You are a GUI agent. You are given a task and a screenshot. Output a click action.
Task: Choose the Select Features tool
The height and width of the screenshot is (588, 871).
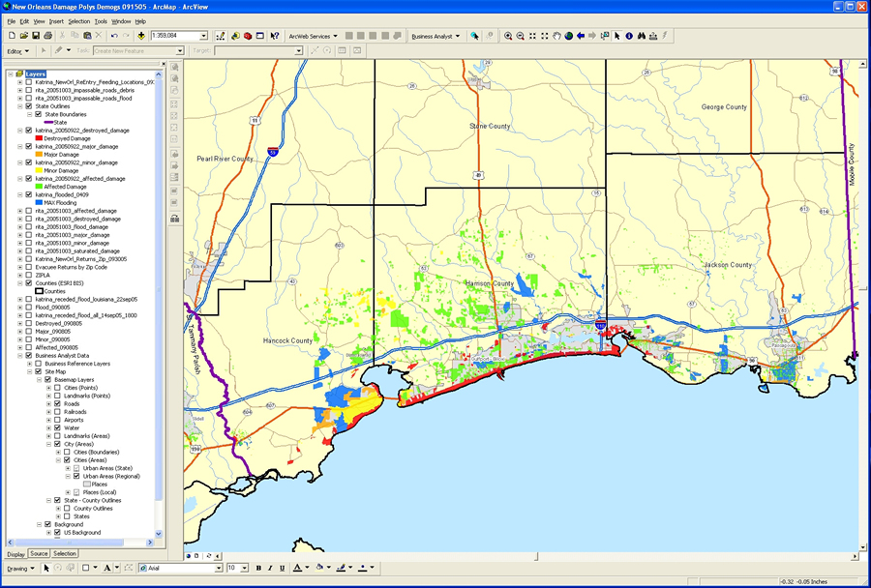605,36
